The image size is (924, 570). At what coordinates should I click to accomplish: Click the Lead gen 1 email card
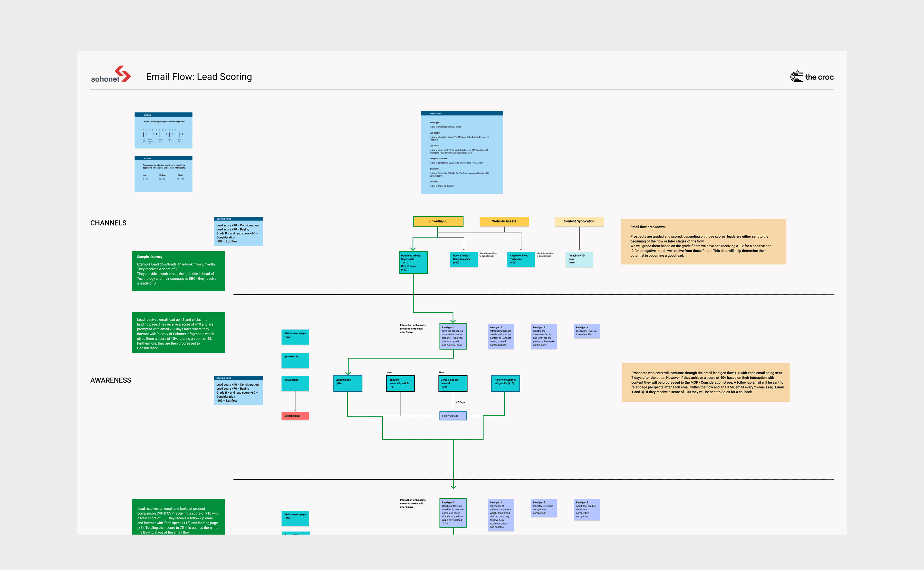click(453, 336)
